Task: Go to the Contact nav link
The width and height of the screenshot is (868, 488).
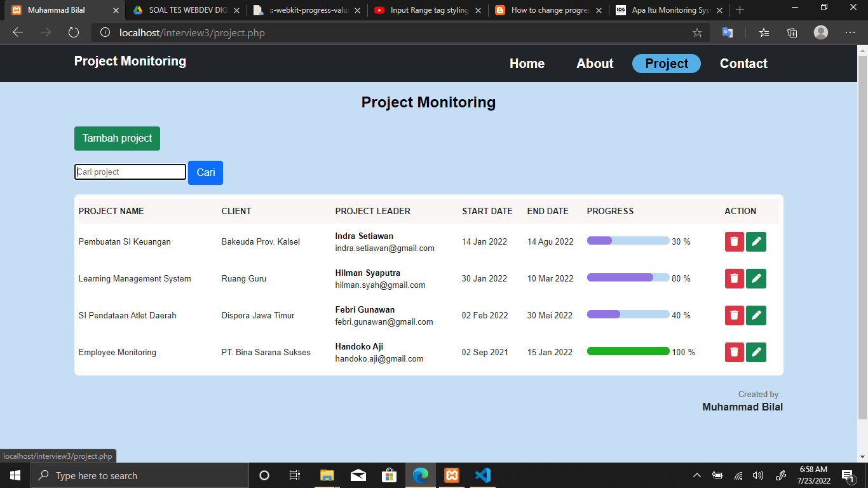Action: 743,64
